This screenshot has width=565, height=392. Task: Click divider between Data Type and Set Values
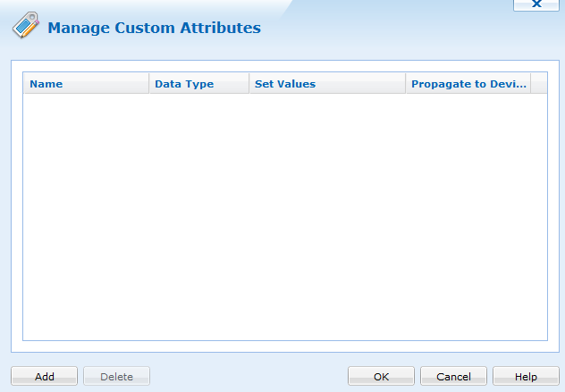tap(249, 84)
